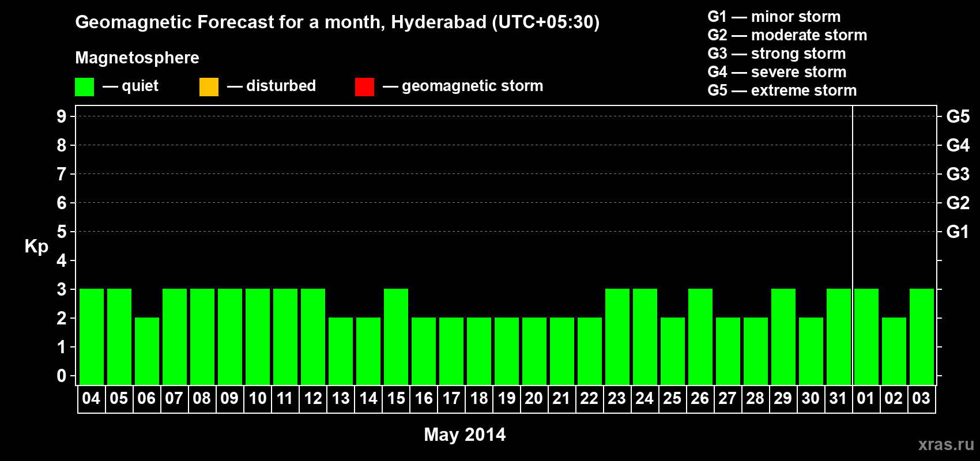Click the G3 label on right axis

(x=958, y=174)
